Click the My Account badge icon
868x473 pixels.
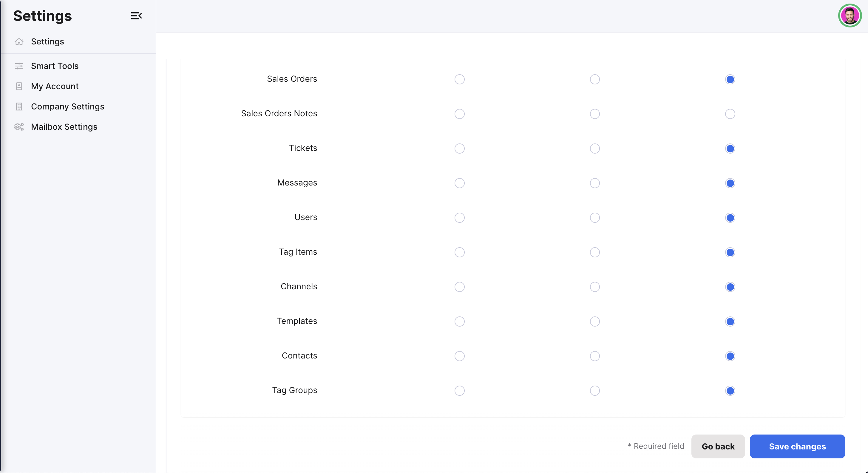coord(19,86)
